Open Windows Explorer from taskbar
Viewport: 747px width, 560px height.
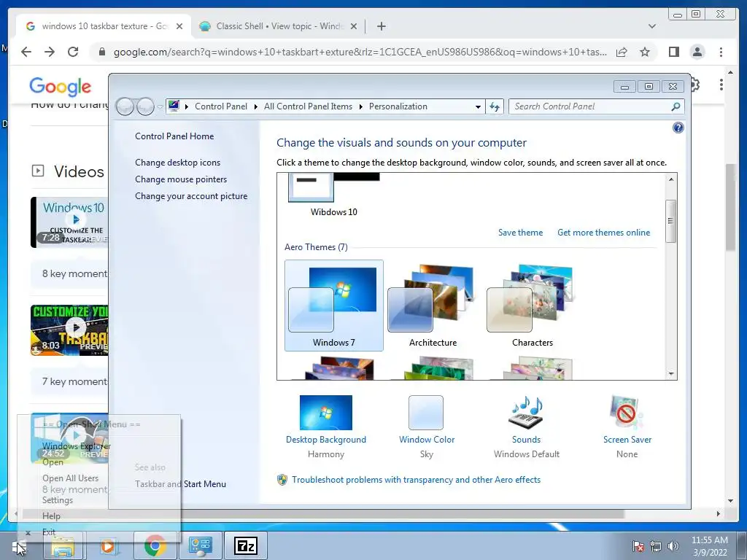[63, 545]
